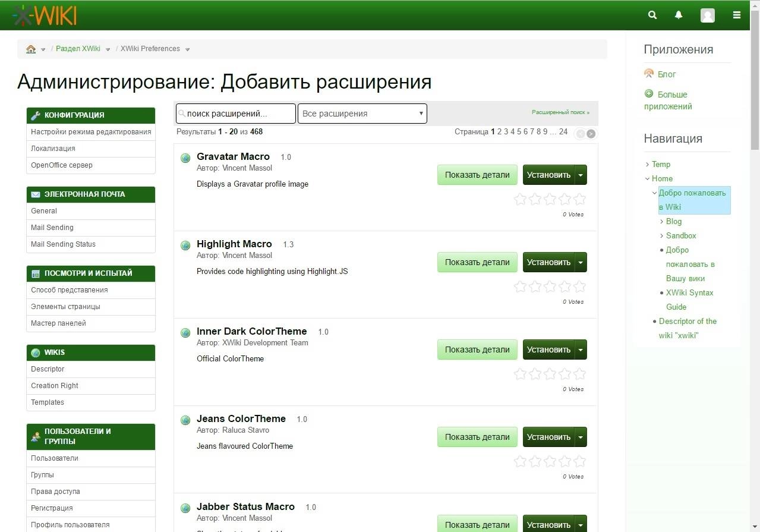Image resolution: width=760 pixels, height=532 pixels.
Task: Open Локализация admin section
Action: [x=91, y=149]
